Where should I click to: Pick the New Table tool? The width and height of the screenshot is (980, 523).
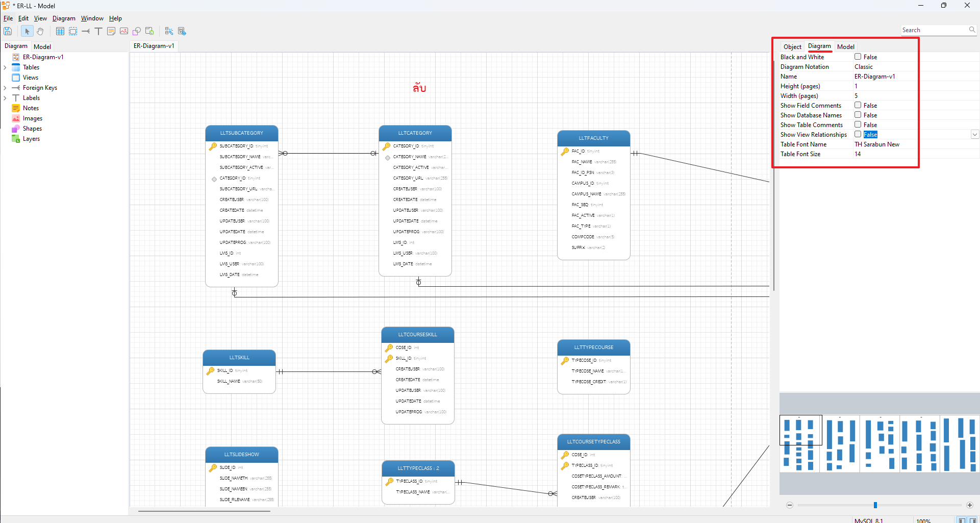click(60, 31)
